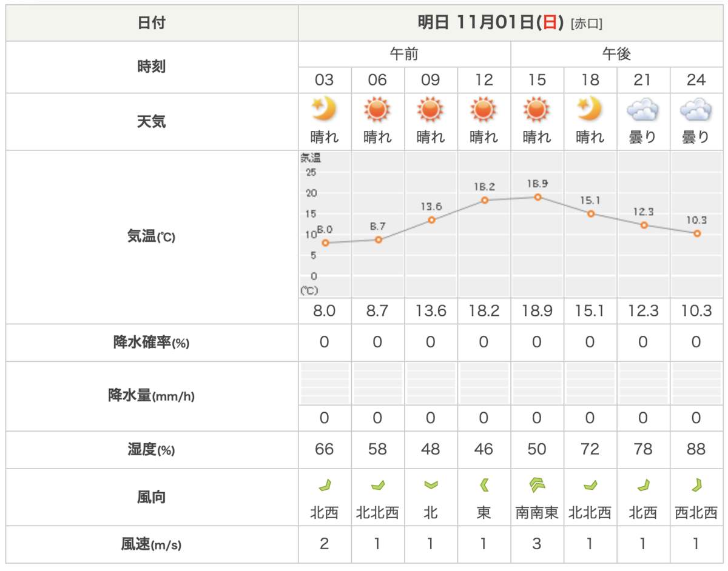Click the temperature value 18.2 below graph

point(484,312)
